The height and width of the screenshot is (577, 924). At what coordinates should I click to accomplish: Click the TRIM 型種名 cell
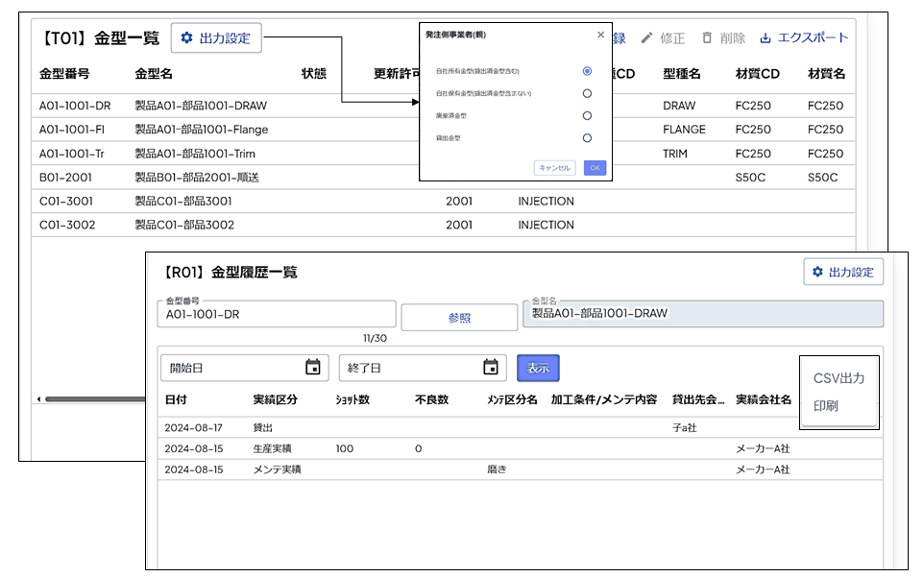click(x=675, y=154)
